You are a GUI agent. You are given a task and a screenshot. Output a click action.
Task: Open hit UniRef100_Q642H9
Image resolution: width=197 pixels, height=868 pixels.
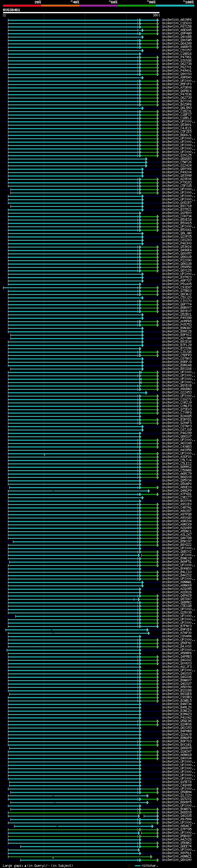pos(177,43)
